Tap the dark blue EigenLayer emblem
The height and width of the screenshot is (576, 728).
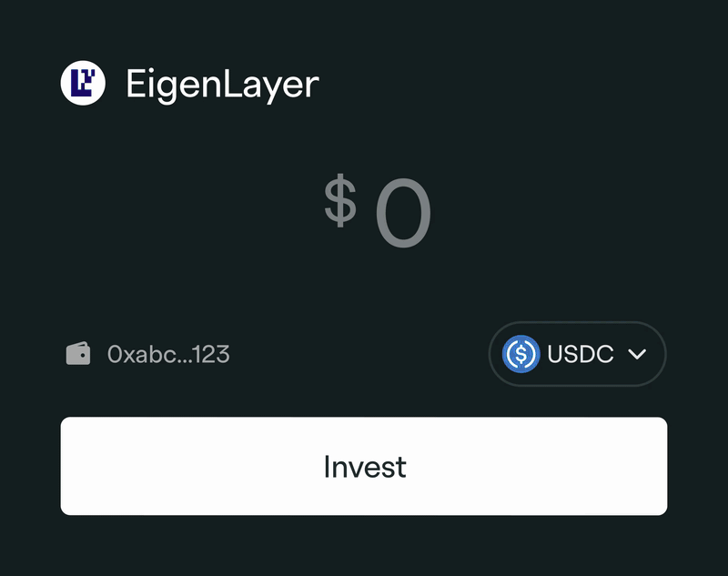tap(83, 83)
